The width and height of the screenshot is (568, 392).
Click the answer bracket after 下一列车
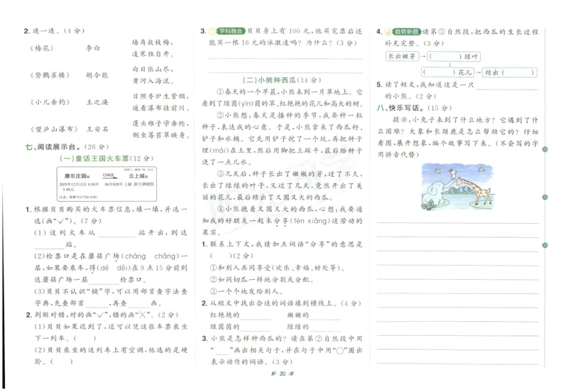click(84, 338)
